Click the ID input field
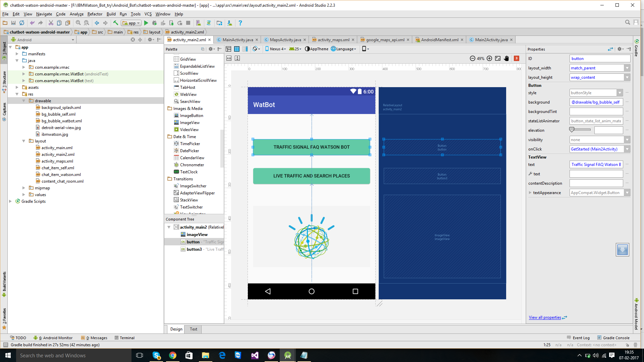Image resolution: width=644 pixels, height=362 pixels. (x=599, y=59)
